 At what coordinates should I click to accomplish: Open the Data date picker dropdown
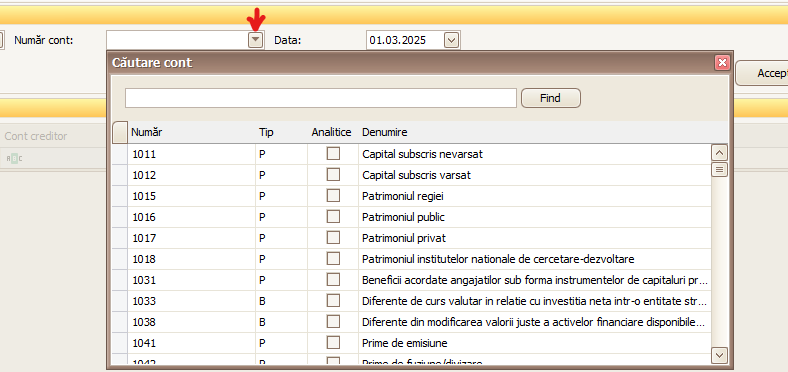click(x=451, y=40)
